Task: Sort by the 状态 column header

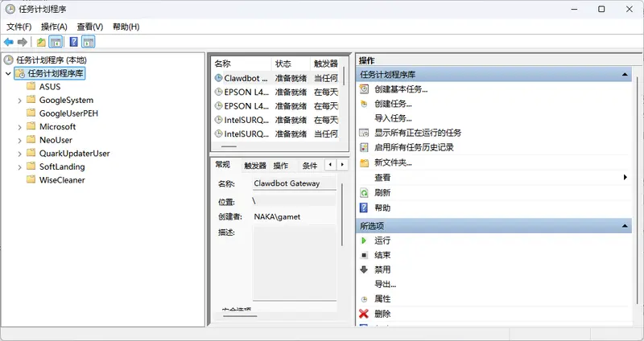Action: 291,64
